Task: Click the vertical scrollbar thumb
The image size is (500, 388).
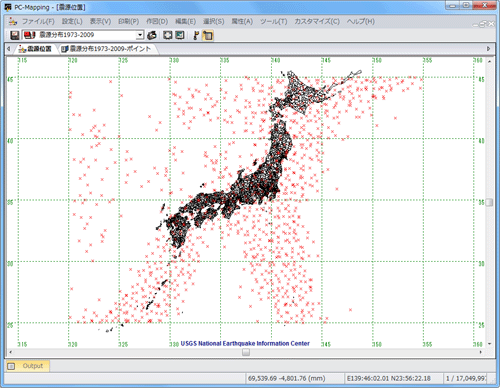Action: (x=489, y=202)
